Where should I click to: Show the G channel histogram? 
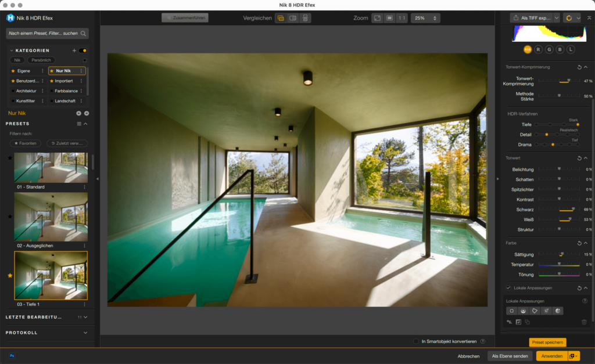549,50
